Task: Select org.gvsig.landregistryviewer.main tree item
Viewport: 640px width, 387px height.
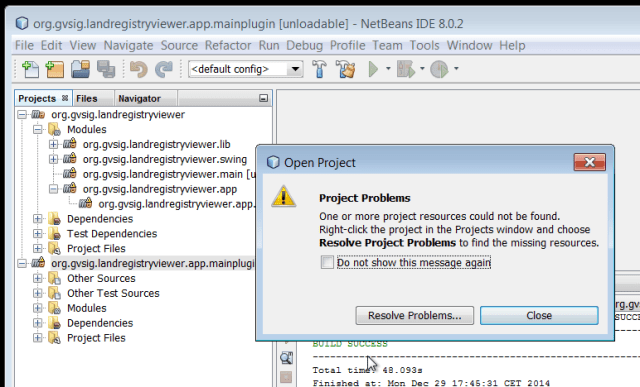Action: [x=169, y=174]
